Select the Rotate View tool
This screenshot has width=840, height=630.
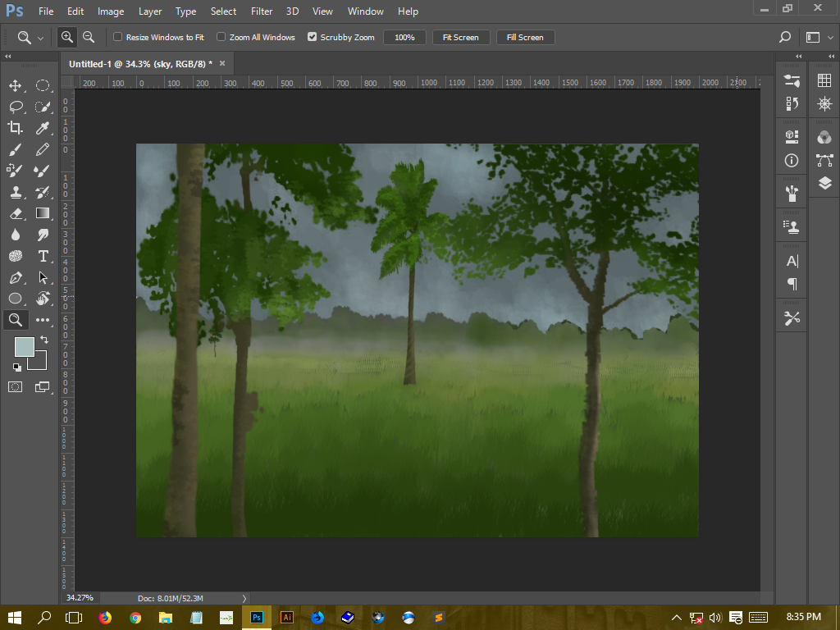coord(43,299)
